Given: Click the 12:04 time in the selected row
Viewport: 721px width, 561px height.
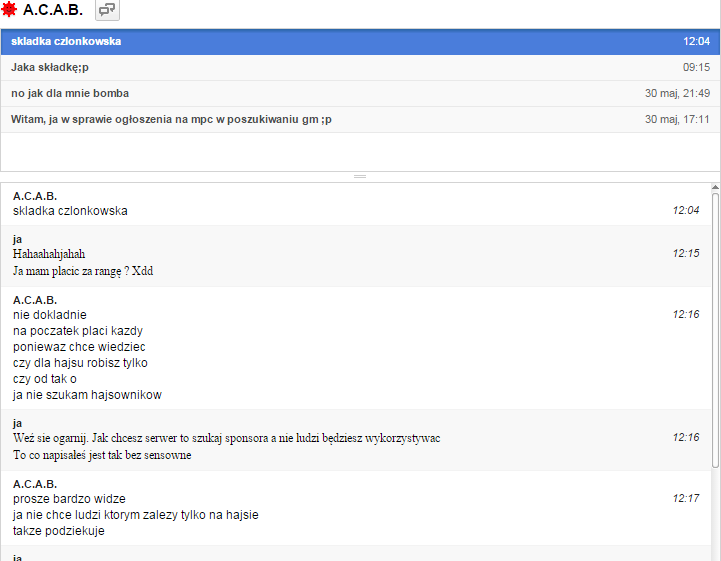Looking at the screenshot, I should (x=696, y=41).
